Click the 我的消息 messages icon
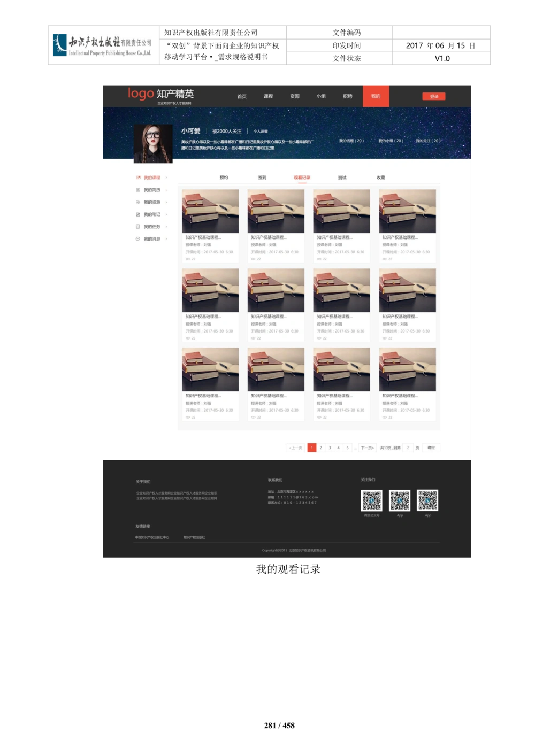Viewport: 535px width, 756px height. pyautogui.click(x=138, y=239)
